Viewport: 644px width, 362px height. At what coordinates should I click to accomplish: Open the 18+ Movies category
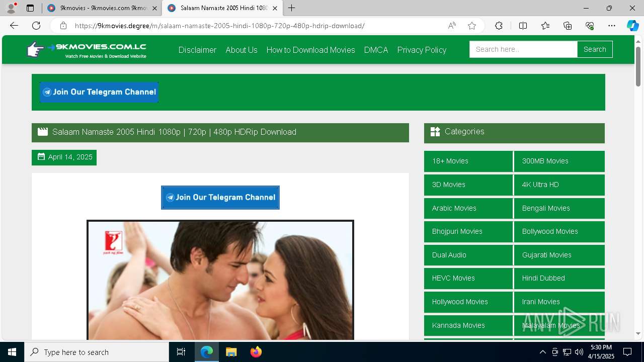[x=468, y=161]
